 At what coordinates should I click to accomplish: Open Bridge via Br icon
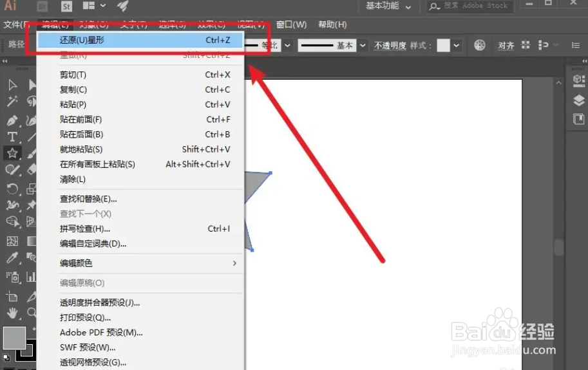click(x=43, y=6)
